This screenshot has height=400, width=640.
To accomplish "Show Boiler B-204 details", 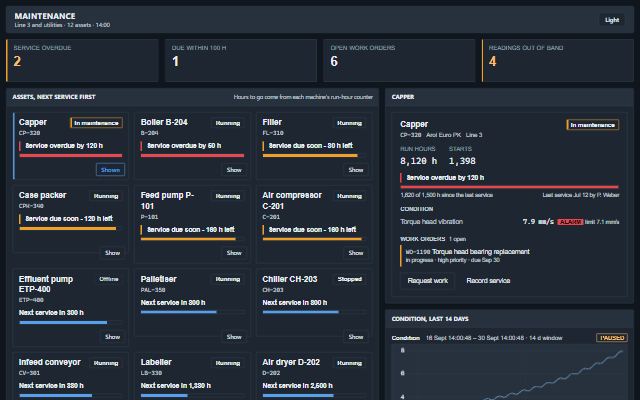I will coord(234,169).
